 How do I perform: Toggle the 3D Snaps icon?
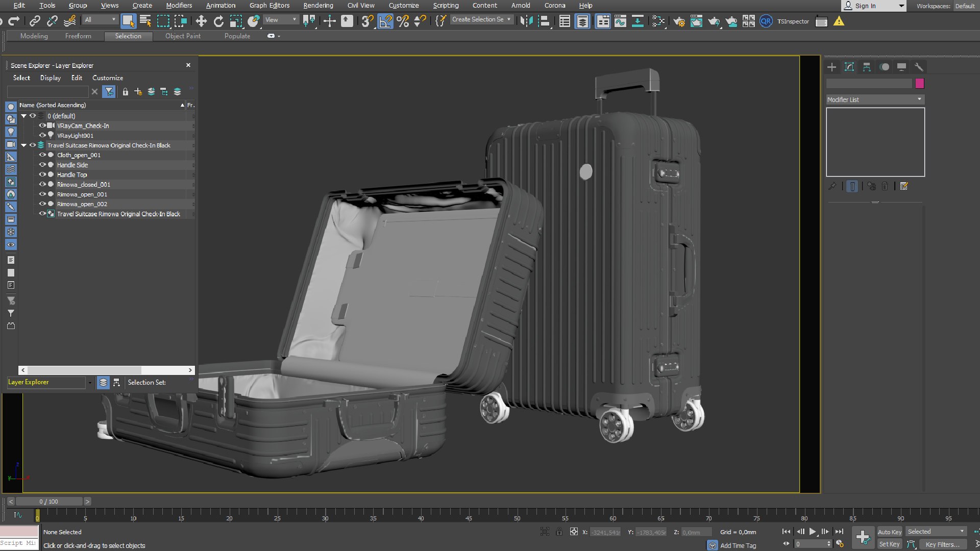[367, 21]
